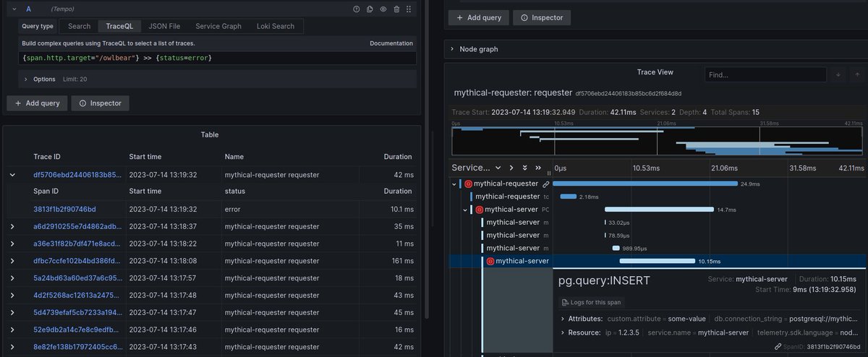The height and width of the screenshot is (357, 868).
Task: Sort table by Start time header
Action: (x=145, y=157)
